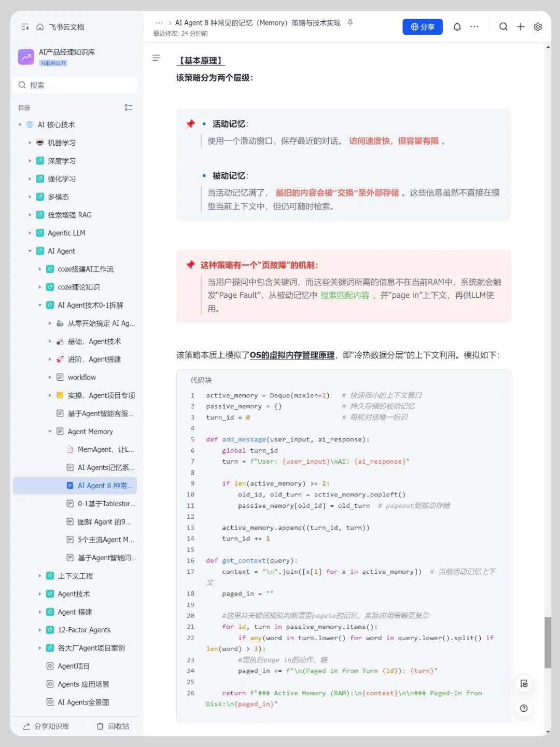
Task: Open the 5个主流Agent M... document
Action: (106, 540)
